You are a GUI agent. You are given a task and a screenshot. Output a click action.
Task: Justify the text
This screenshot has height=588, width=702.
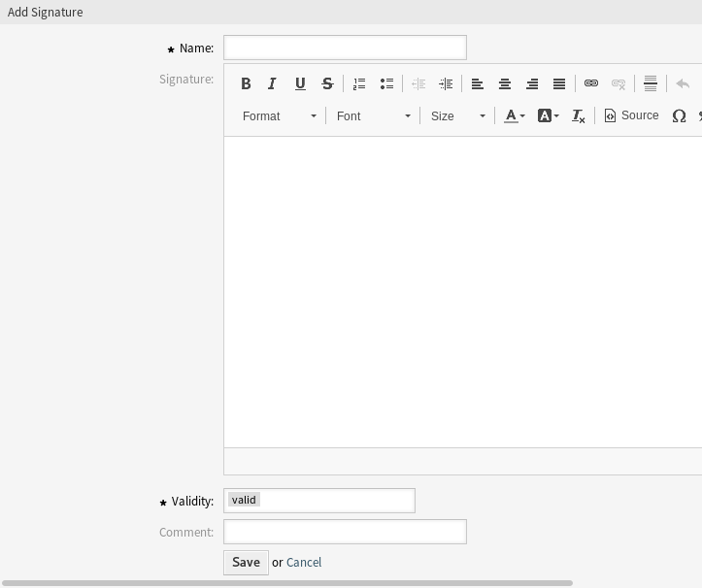pos(559,83)
